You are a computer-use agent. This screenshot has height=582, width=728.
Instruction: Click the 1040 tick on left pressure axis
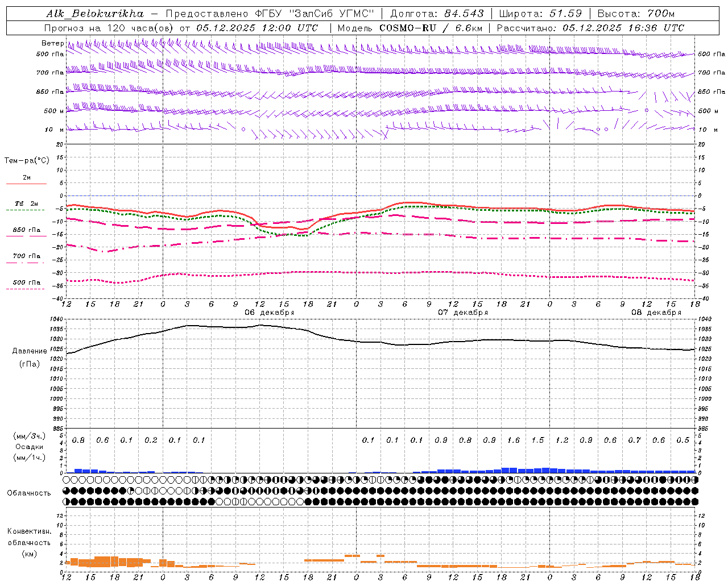(57, 319)
